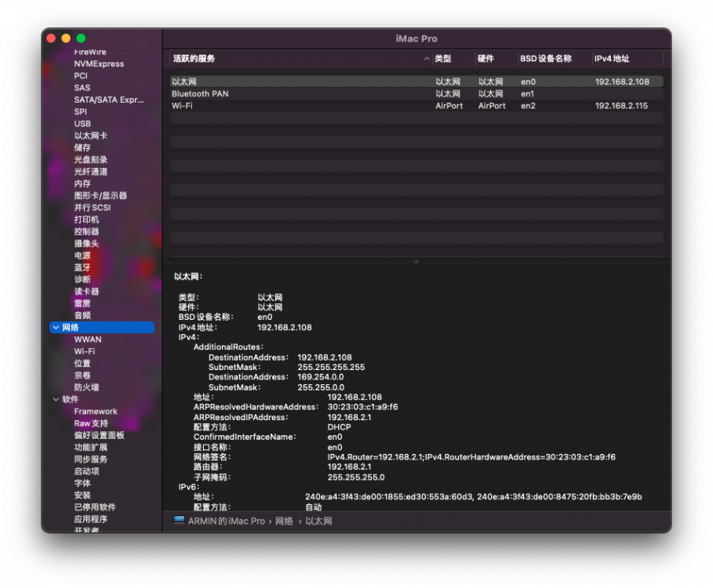Screen dimensions: 713x588
Task: Select 控制器 in the sidebar
Action: (x=86, y=231)
